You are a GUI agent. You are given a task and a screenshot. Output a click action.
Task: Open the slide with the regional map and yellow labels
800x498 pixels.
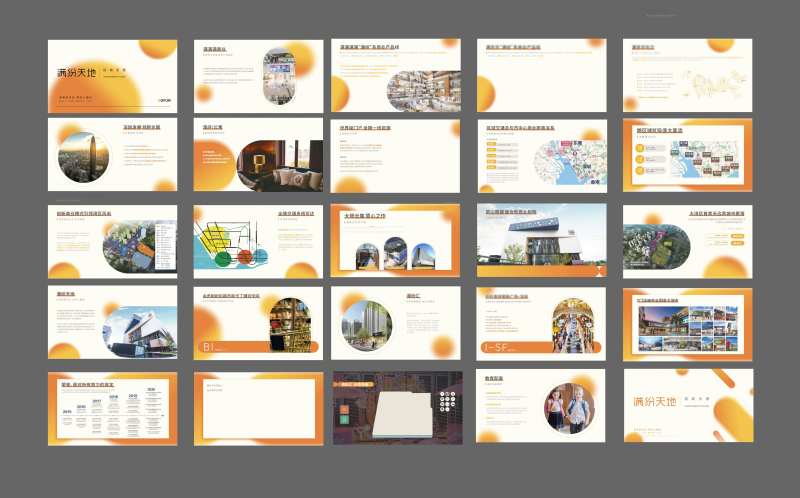pos(541,156)
